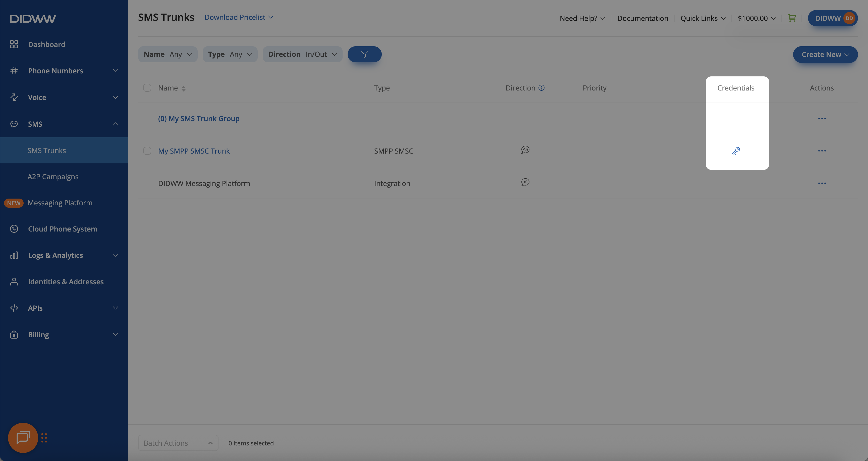
Task: Open Messaging Platform in the sidebar
Action: pyautogui.click(x=60, y=203)
